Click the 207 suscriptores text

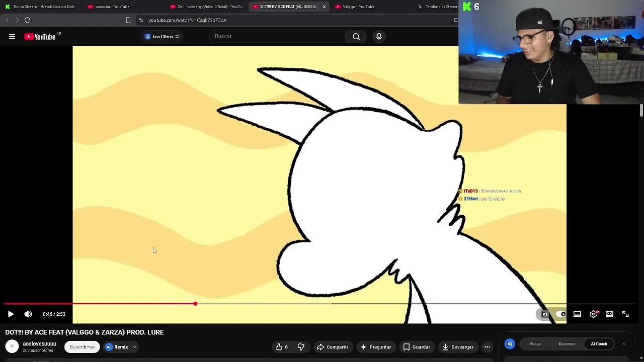click(x=38, y=350)
